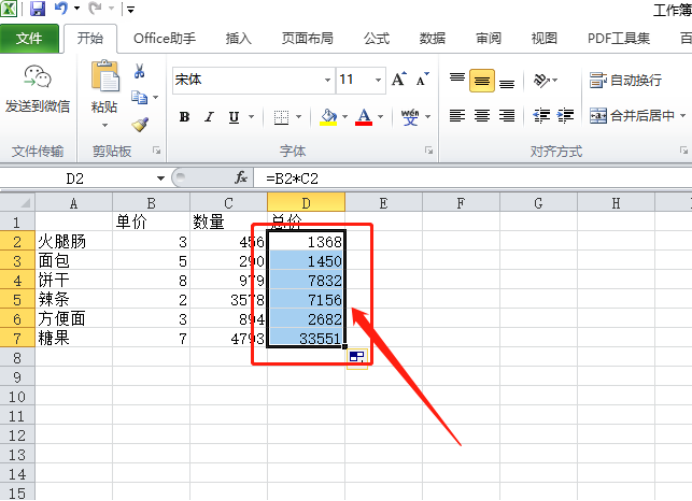Expand the font color dropdown arrow
This screenshot has height=501, width=692.
380,117
